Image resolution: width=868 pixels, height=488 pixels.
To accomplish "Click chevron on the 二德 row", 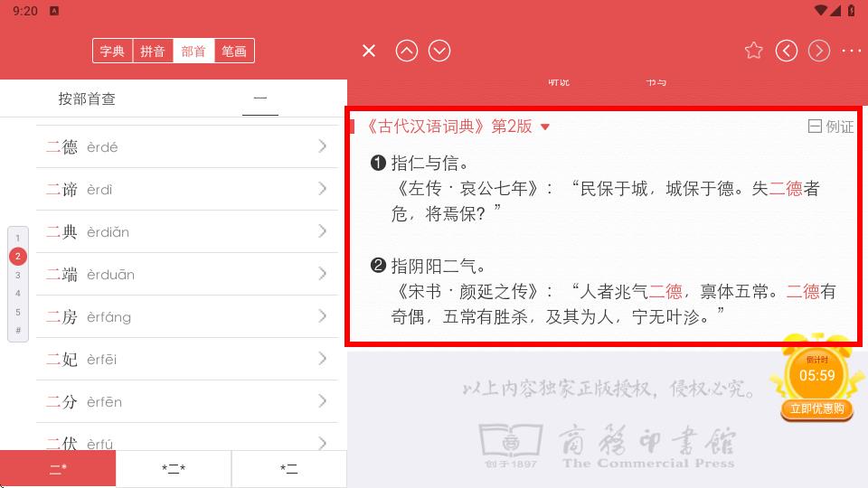I will 323,146.
